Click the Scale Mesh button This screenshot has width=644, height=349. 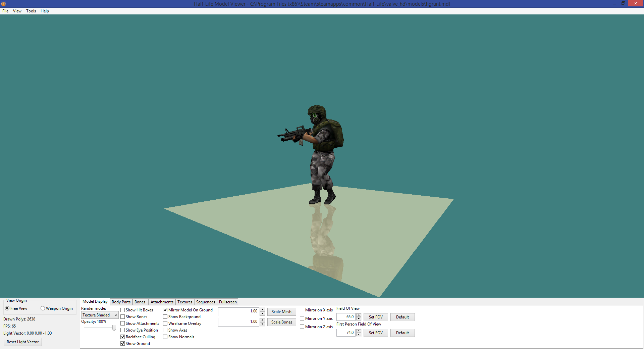(281, 312)
